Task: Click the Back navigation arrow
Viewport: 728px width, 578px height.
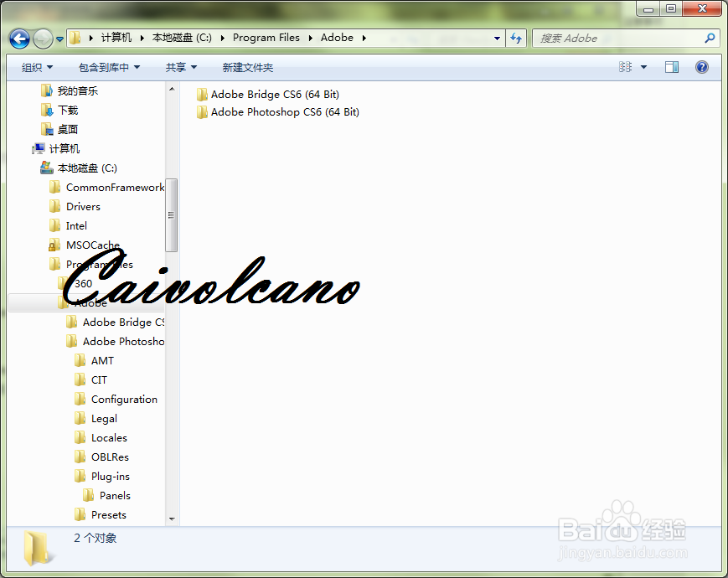Action: tap(19, 39)
